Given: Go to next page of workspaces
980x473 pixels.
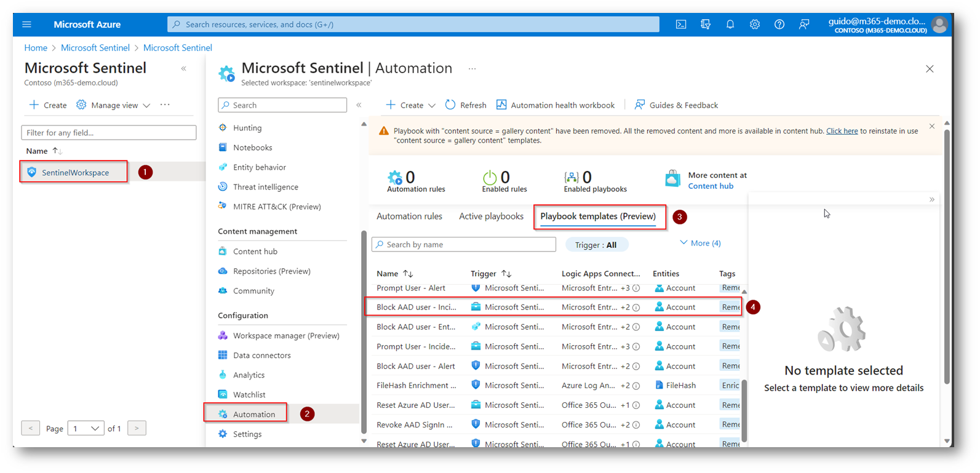Looking at the screenshot, I should point(137,429).
